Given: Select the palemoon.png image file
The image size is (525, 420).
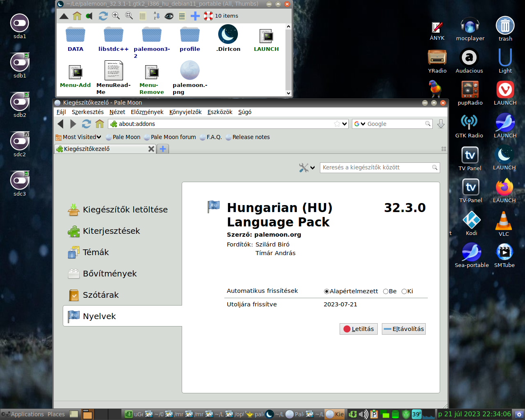Looking at the screenshot, I should (190, 78).
